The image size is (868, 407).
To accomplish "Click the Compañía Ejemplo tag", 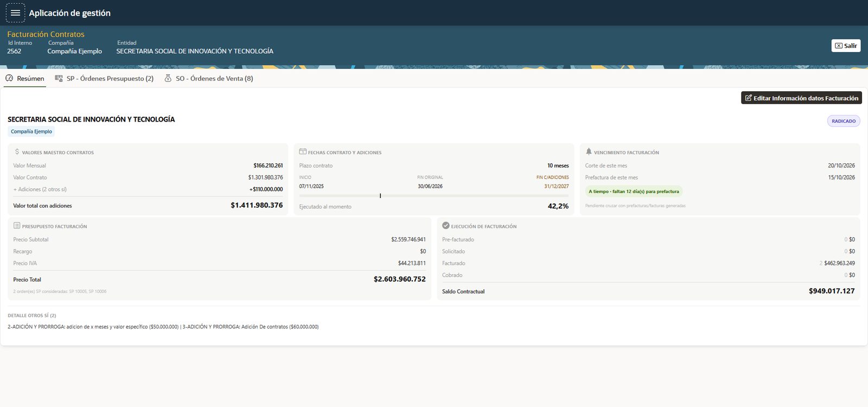I will tap(31, 131).
